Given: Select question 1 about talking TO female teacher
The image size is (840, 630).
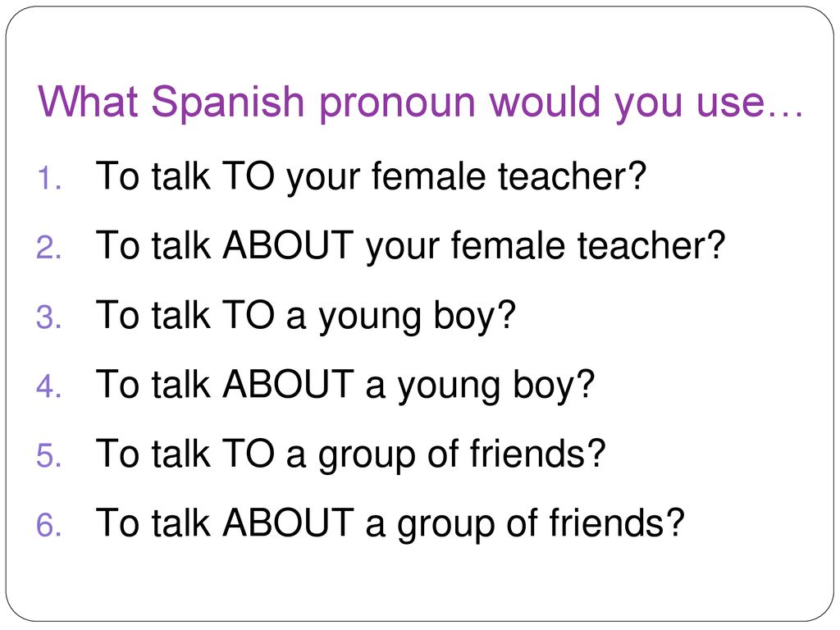Looking at the screenshot, I should [371, 177].
